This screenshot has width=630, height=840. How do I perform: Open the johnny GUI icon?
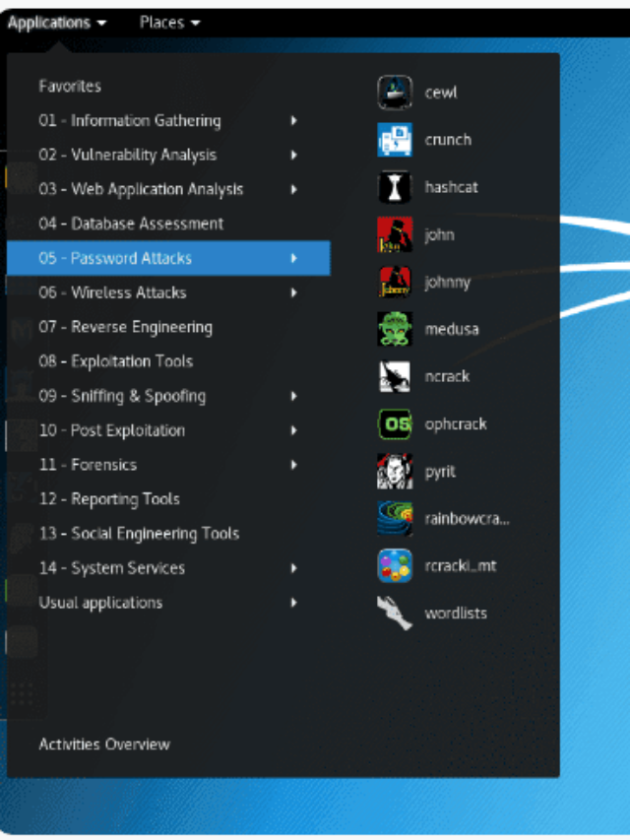395,282
